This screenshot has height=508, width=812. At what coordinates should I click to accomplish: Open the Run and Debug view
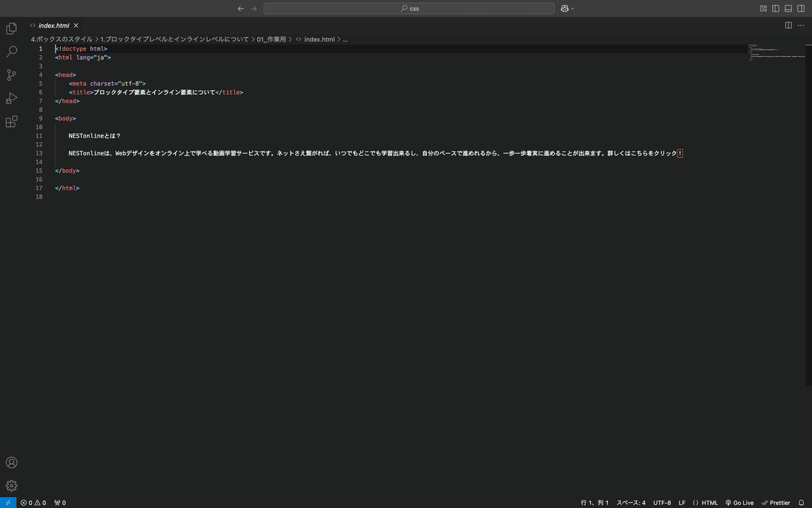11,98
